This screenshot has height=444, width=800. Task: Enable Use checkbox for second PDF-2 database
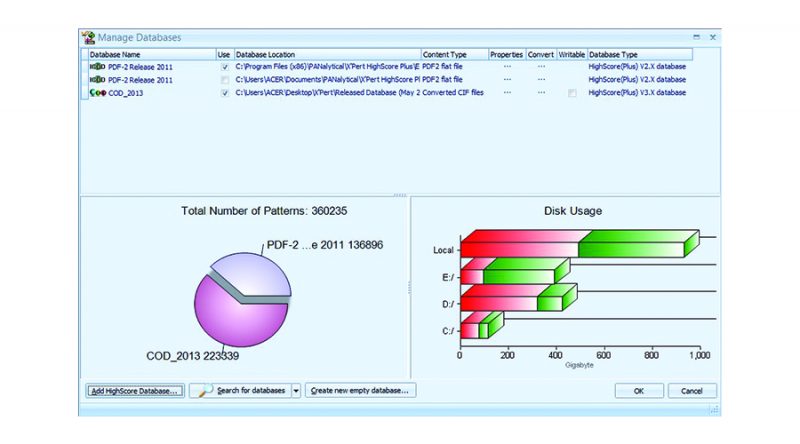225,80
